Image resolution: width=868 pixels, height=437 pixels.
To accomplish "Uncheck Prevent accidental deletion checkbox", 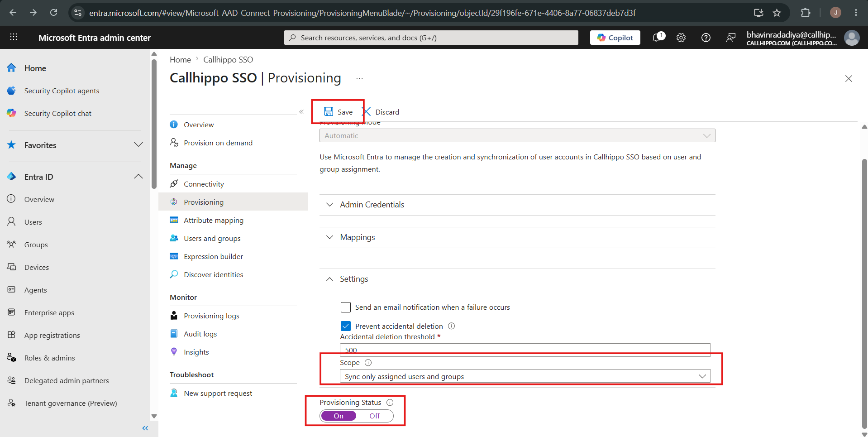I will (346, 326).
